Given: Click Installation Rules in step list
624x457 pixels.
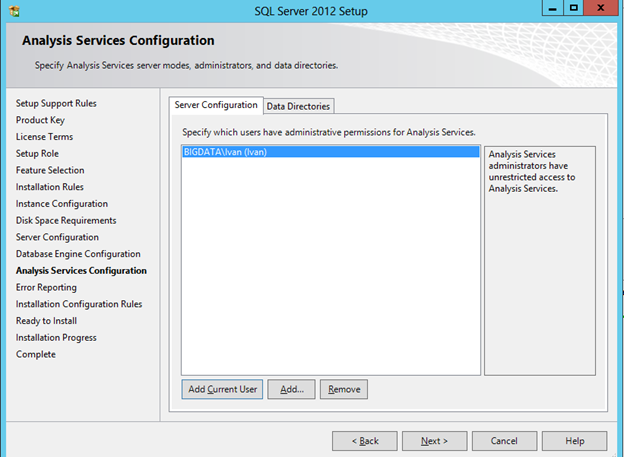Looking at the screenshot, I should pyautogui.click(x=50, y=187).
